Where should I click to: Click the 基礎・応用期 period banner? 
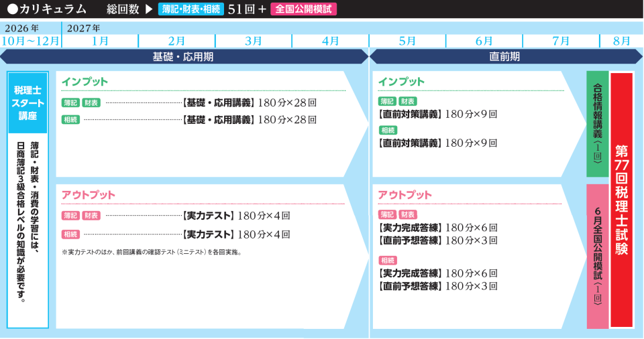coord(184,57)
